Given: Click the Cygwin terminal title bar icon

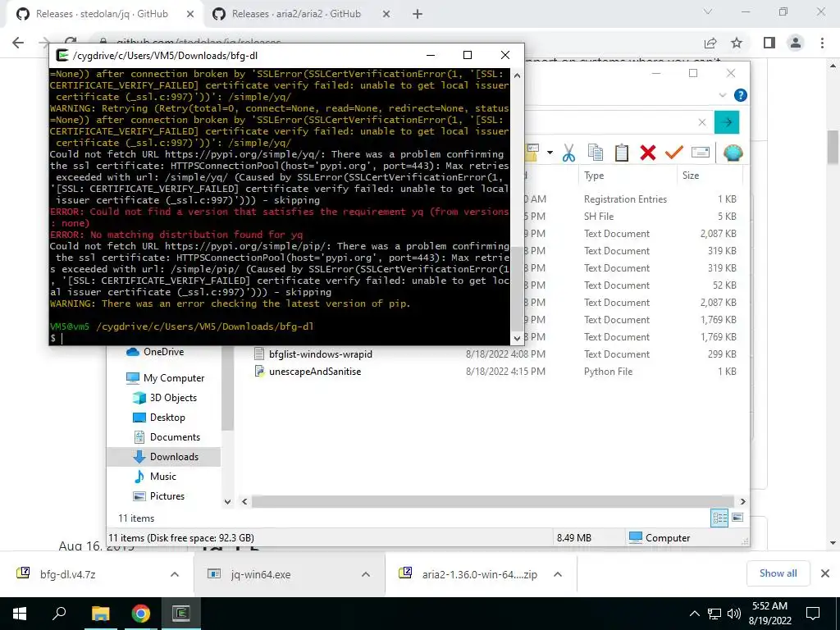Looking at the screenshot, I should (62, 55).
